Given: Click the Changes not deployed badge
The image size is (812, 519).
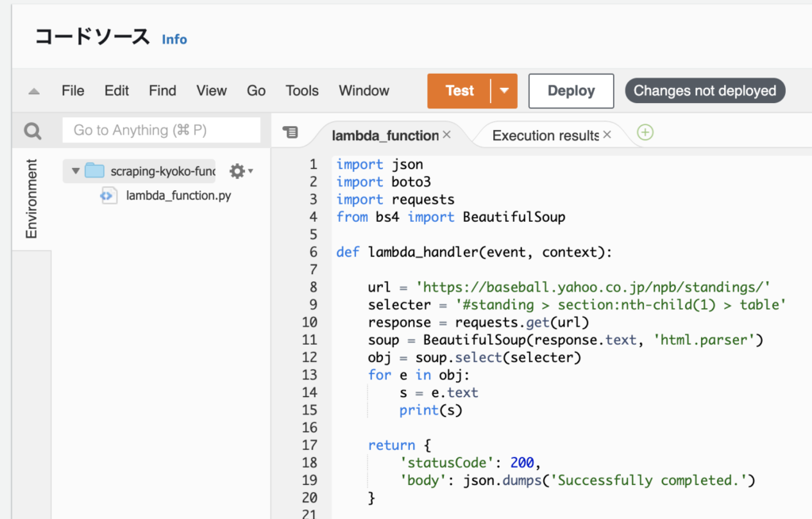Looking at the screenshot, I should tap(705, 90).
